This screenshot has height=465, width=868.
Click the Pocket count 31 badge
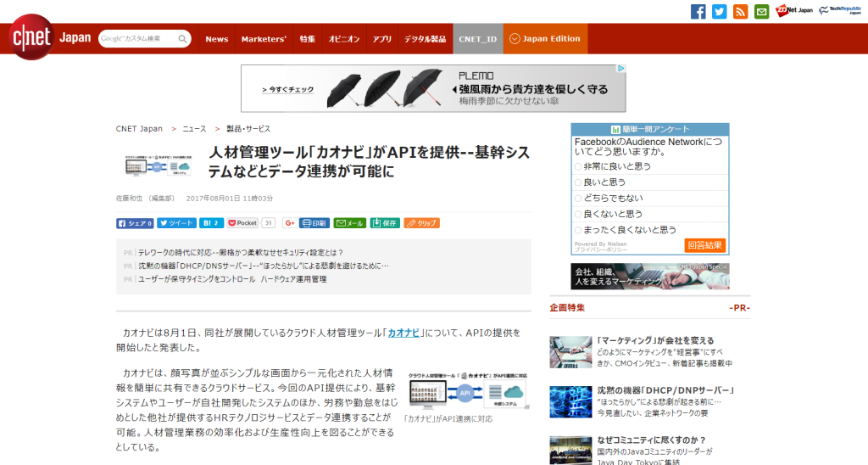pos(269,223)
